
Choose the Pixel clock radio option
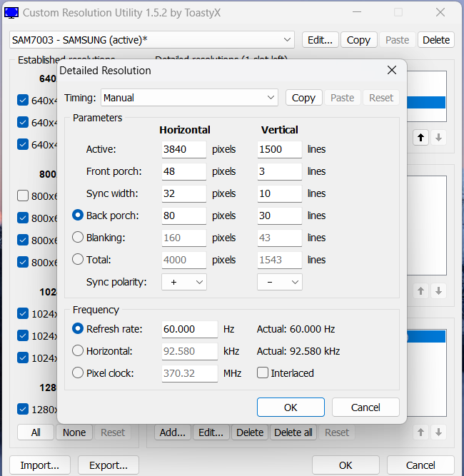(x=79, y=373)
